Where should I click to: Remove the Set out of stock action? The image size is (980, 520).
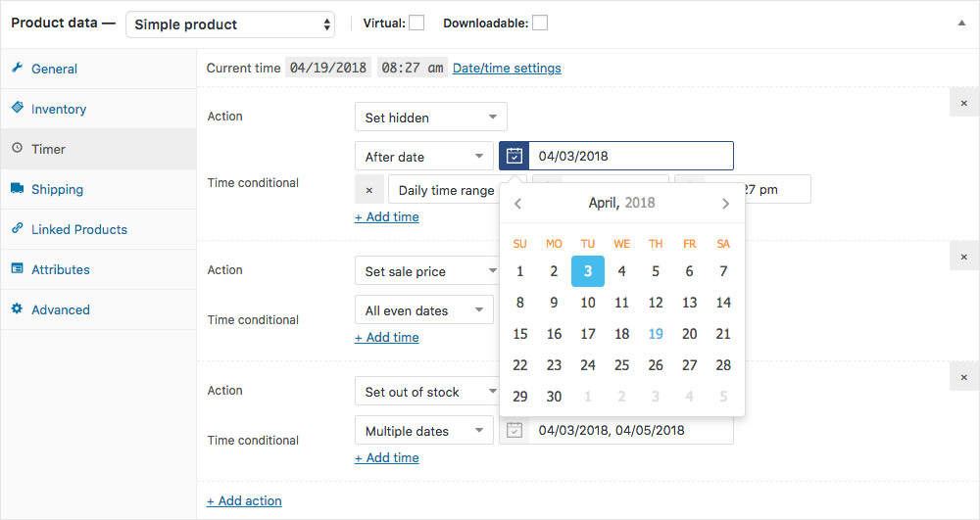[963, 376]
